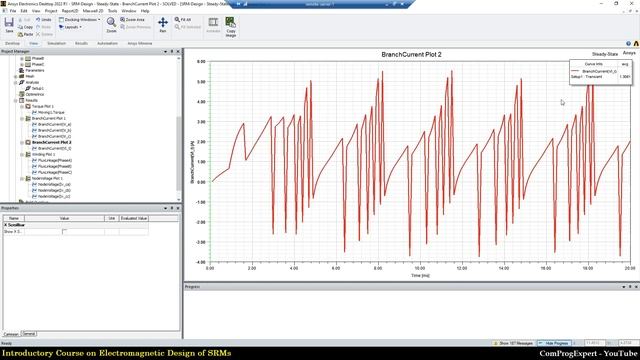This screenshot has height=360, width=640.
Task: Close the Project Manager panel
Action: click(x=178, y=51)
